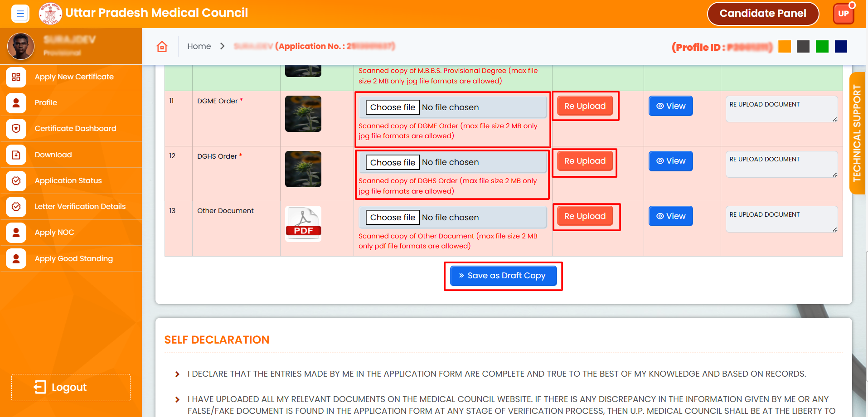
Task: Choose file for DGME Order
Action: (x=393, y=107)
